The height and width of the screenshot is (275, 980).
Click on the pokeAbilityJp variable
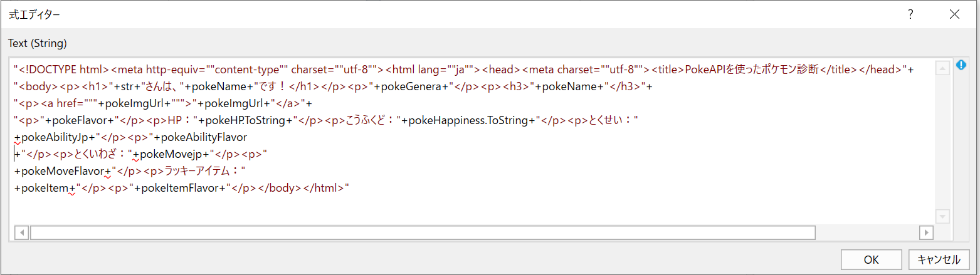pos(55,137)
